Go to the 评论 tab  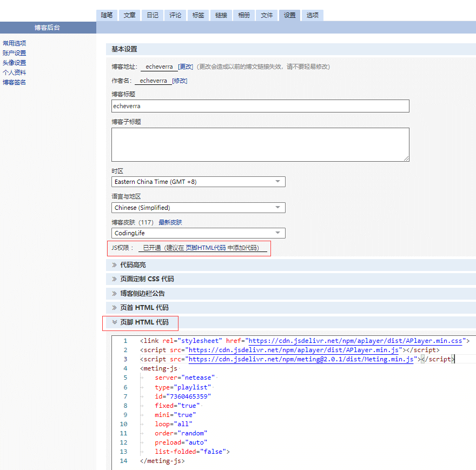click(175, 15)
